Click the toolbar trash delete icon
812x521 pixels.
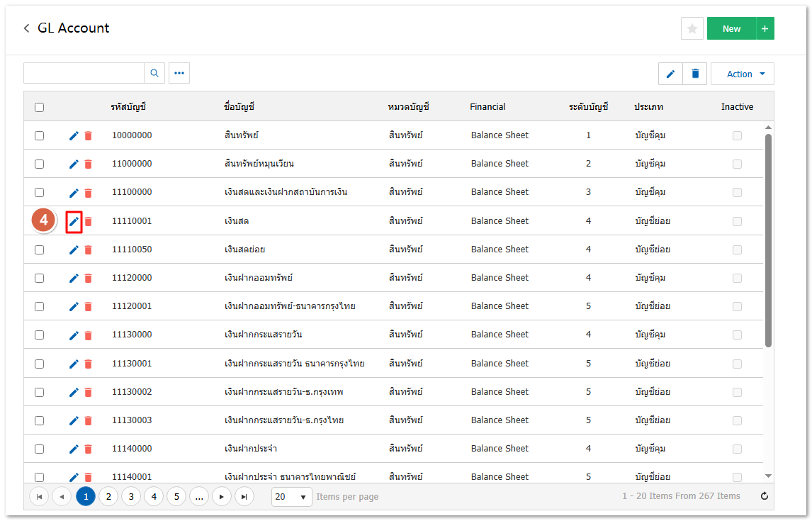pyautogui.click(x=695, y=74)
